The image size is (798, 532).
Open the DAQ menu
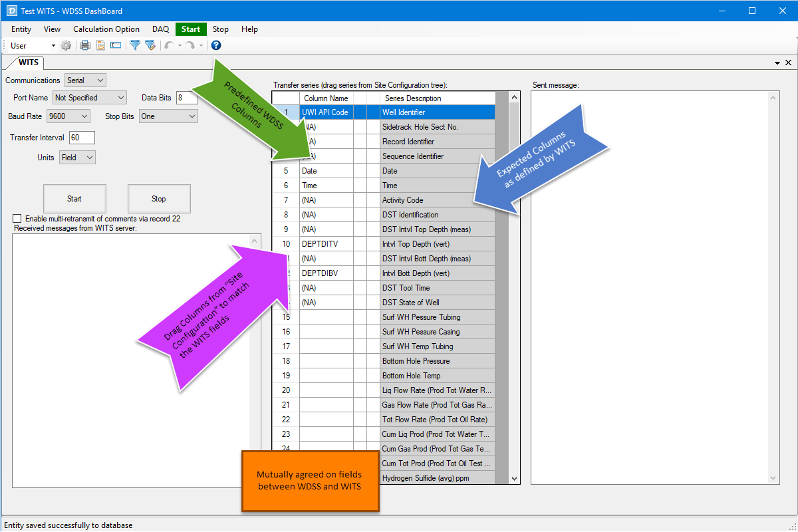[x=160, y=29]
